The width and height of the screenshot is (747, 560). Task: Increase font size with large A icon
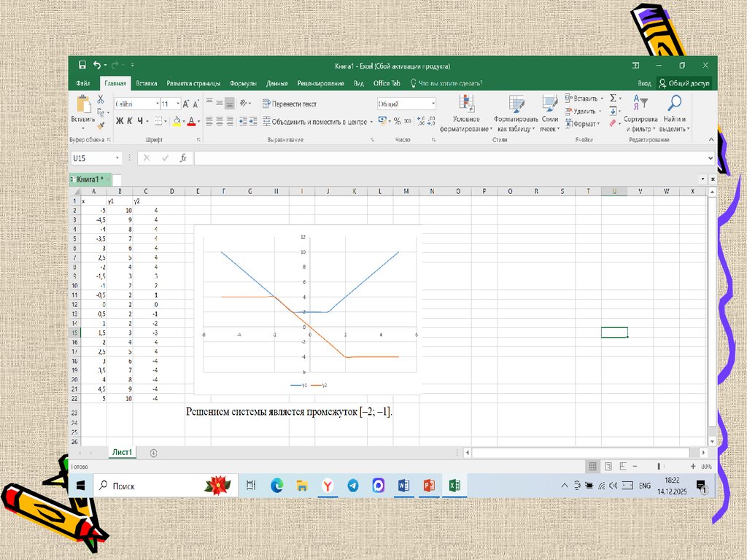click(186, 104)
